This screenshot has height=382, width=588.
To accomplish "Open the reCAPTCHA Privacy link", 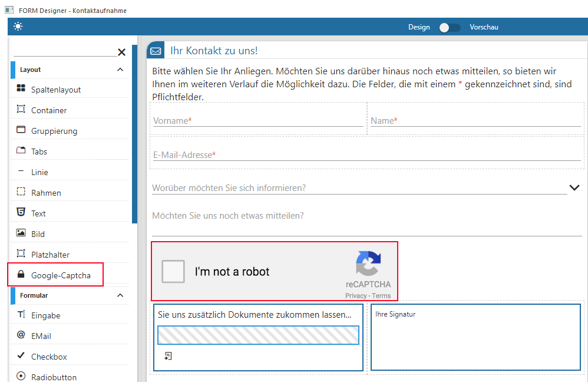I will [355, 296].
